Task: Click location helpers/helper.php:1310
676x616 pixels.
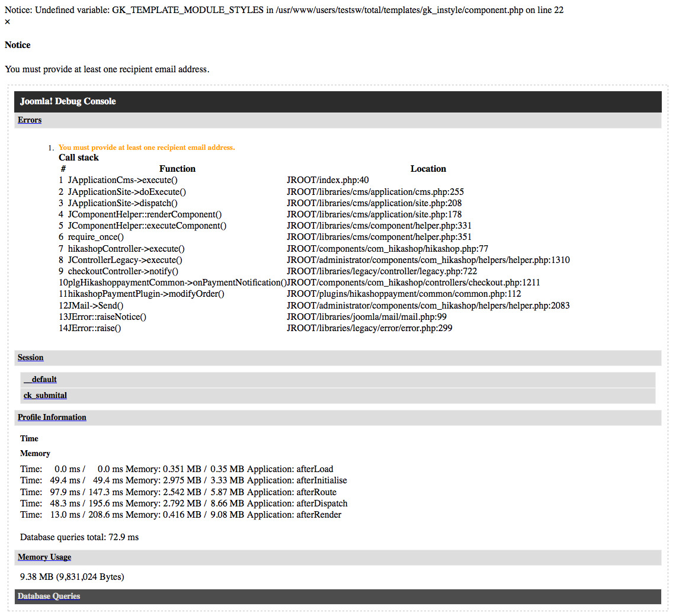Action: (x=428, y=260)
